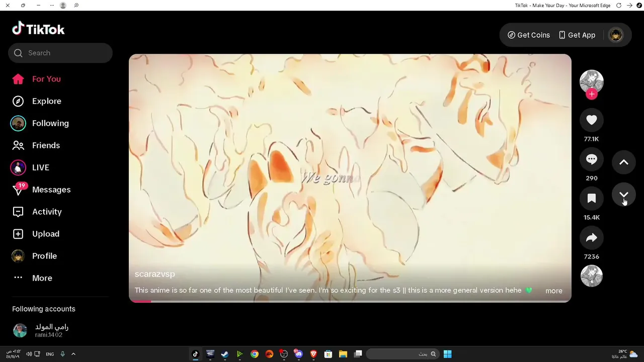Go to the previous video with up chevron
This screenshot has width=644, height=362.
click(x=624, y=162)
